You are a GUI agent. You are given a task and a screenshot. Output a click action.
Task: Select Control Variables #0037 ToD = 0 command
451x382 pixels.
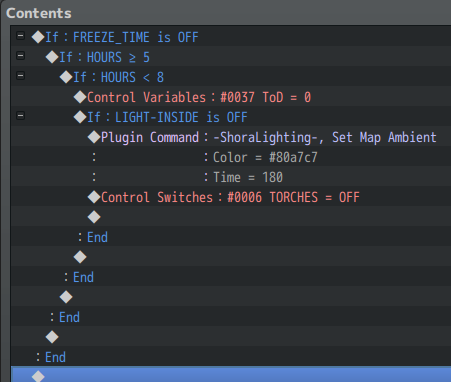[x=231, y=96]
